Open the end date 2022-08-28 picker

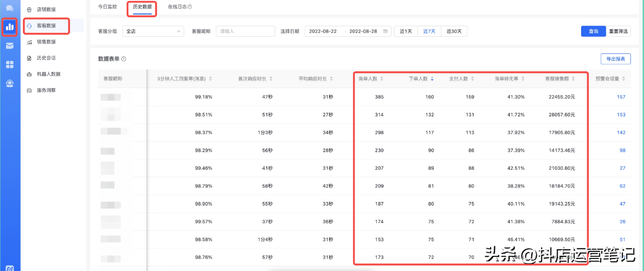(363, 31)
